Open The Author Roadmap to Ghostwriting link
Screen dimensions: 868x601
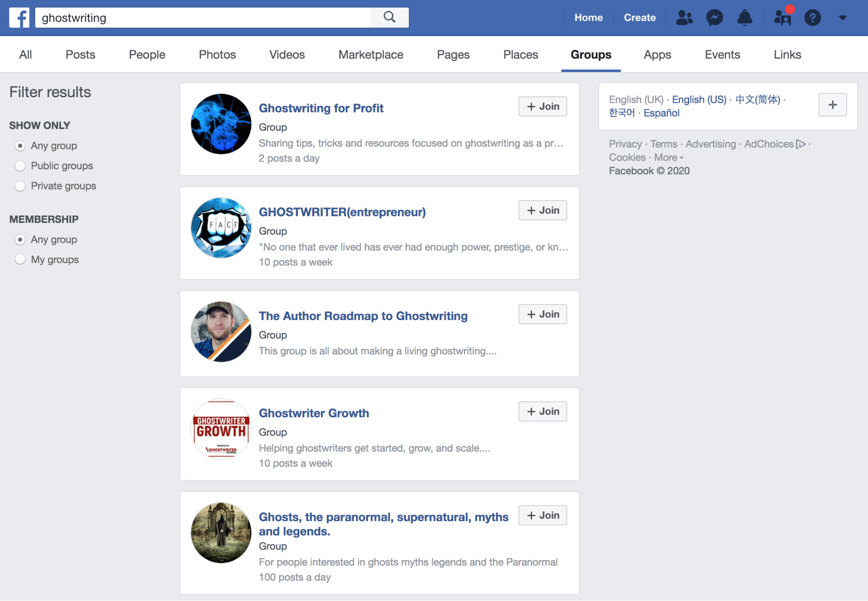363,316
